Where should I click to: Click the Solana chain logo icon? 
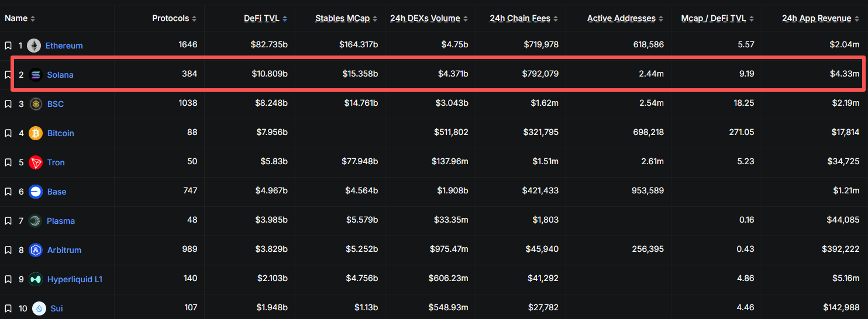36,75
